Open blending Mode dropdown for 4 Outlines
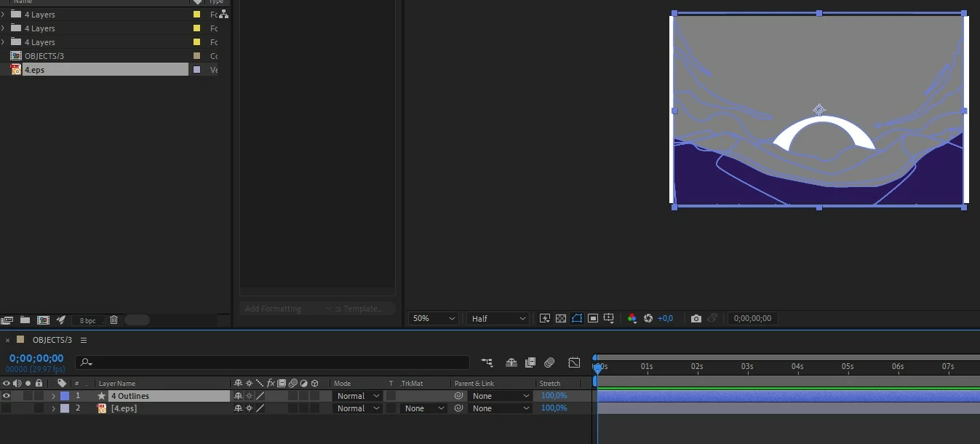980x444 pixels. pos(357,396)
